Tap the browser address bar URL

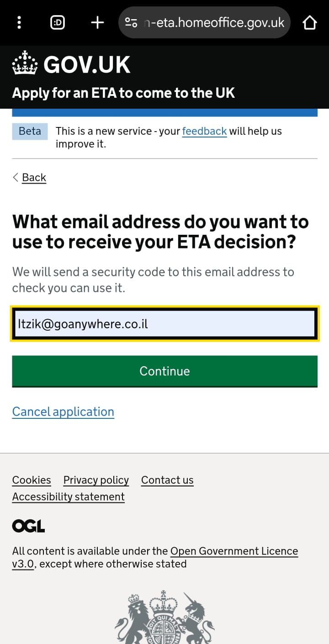[x=214, y=22]
